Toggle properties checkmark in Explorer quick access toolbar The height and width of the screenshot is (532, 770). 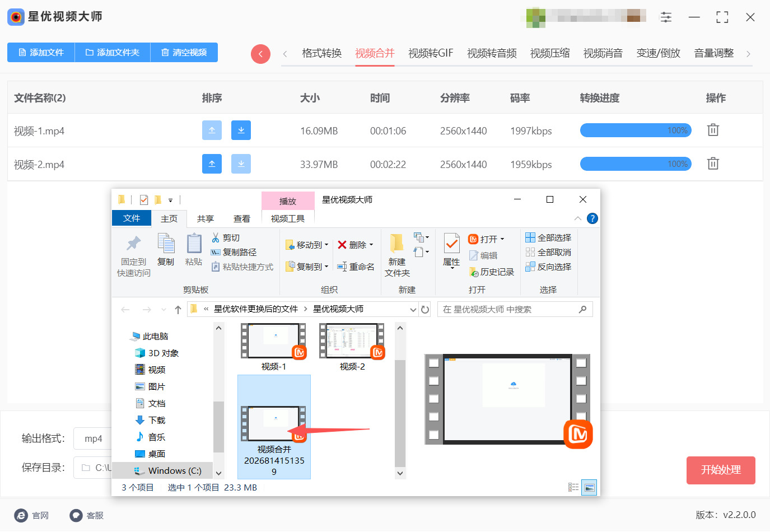point(144,200)
